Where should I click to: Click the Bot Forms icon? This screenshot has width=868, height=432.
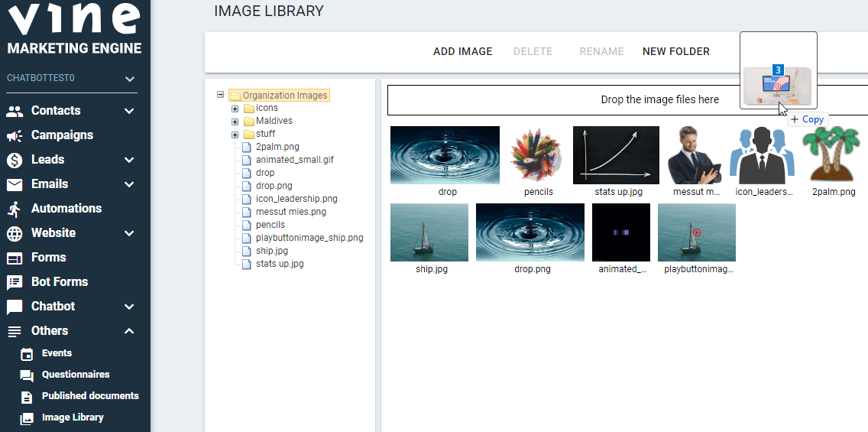pos(15,282)
